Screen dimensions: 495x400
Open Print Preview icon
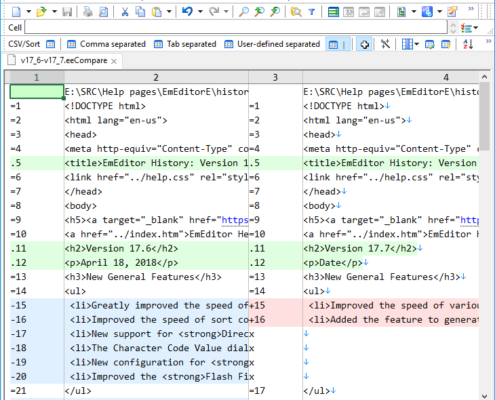point(104,12)
